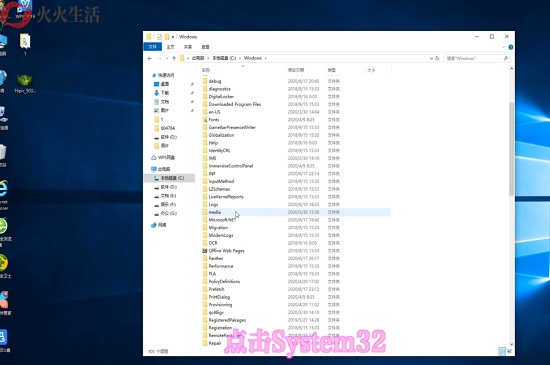Click 此电脑 in the address breadcrumb

click(198, 58)
